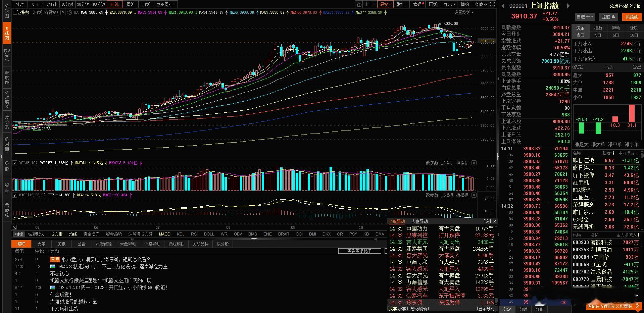This screenshot has width=644, height=313.
Task: Click 暂停刷新 in the popup footer
Action: click(419, 309)
